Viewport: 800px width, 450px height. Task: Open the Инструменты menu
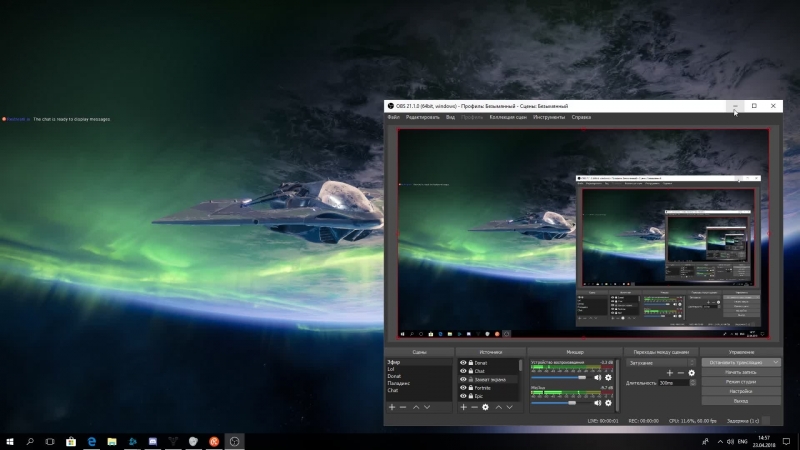(x=549, y=117)
